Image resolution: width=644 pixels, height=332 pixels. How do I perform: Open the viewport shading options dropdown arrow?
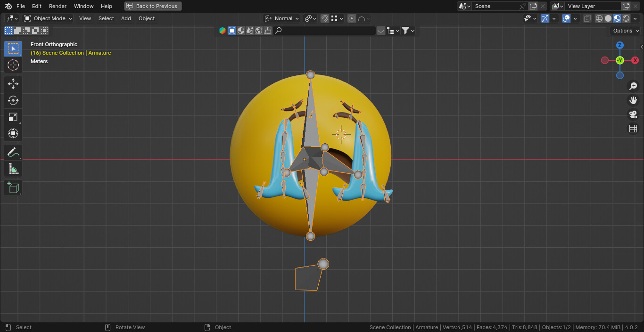click(x=636, y=18)
